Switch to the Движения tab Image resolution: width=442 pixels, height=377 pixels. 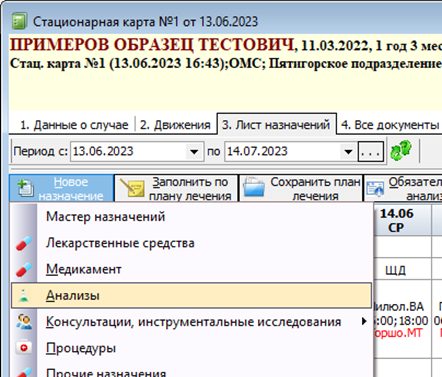click(175, 125)
